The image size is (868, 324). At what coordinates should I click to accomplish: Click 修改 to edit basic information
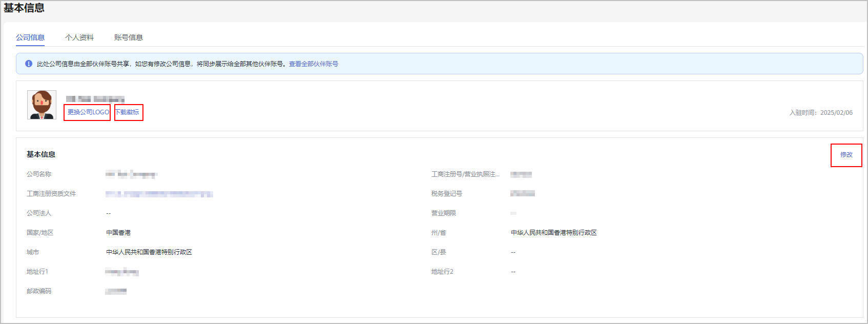(846, 155)
